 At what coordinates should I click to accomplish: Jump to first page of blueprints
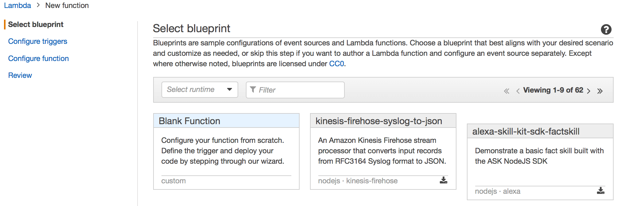point(506,91)
